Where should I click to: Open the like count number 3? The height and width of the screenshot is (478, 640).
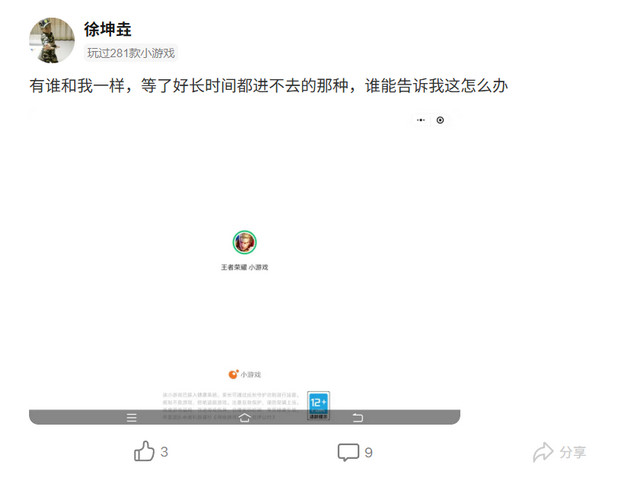[x=164, y=452]
